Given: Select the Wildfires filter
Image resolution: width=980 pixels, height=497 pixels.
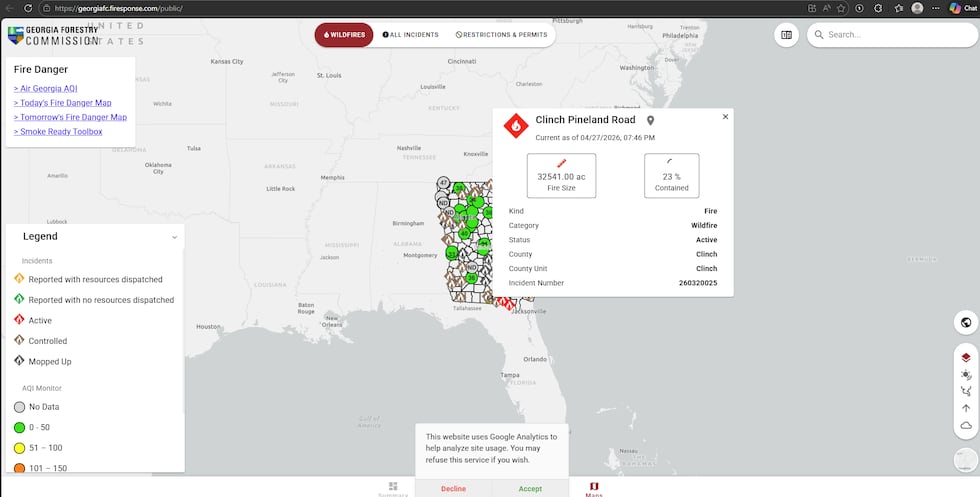Looking at the screenshot, I should tap(343, 34).
